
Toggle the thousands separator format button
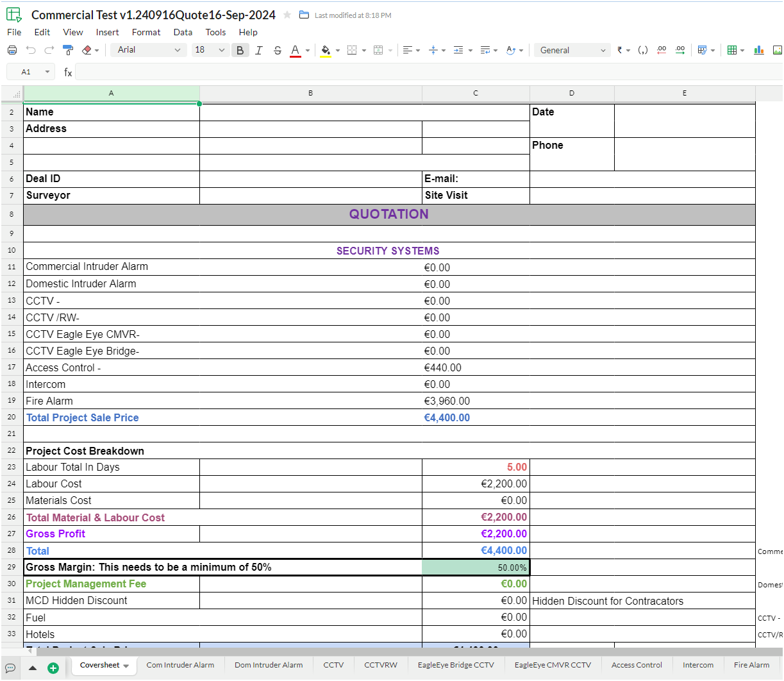coord(642,50)
